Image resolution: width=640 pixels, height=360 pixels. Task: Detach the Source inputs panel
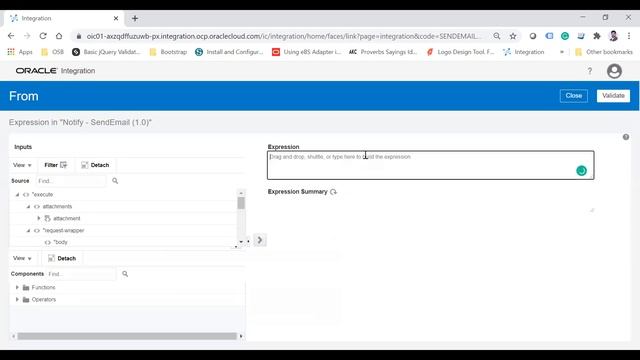[x=95, y=165]
